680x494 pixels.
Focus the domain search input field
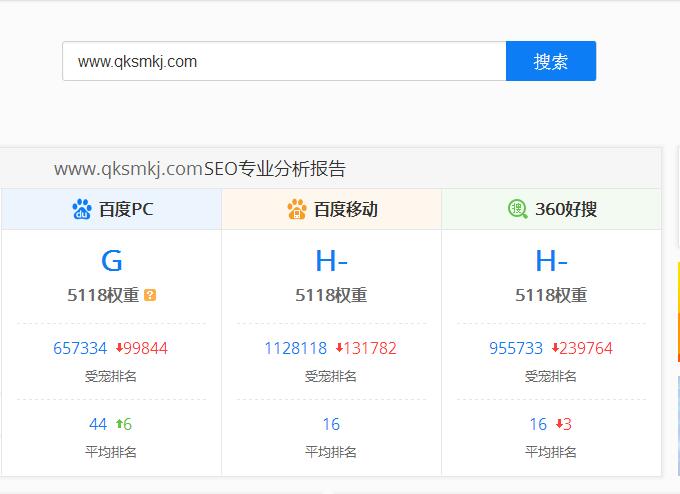tap(284, 61)
